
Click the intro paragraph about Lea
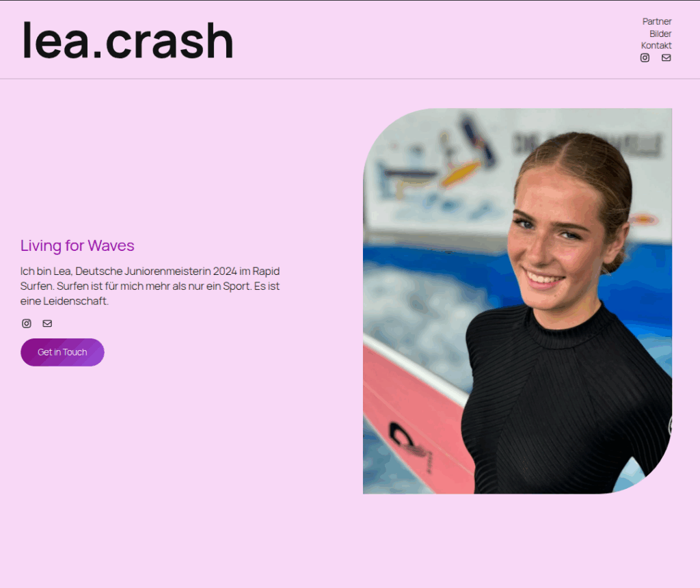coord(150,286)
